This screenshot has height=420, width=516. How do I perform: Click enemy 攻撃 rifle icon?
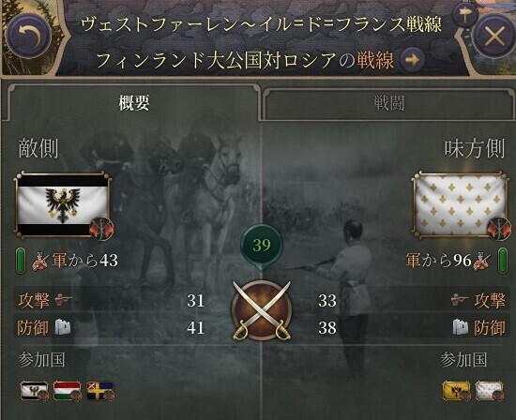click(64, 300)
